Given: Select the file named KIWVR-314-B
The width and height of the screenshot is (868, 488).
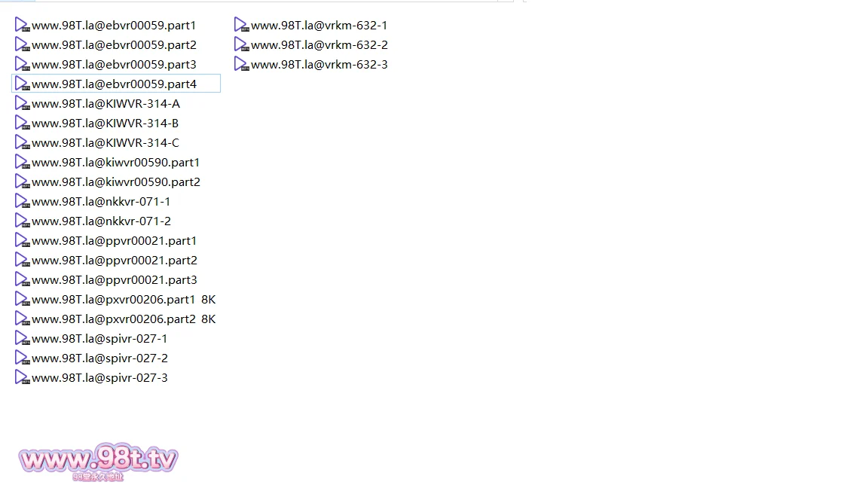Looking at the screenshot, I should (x=105, y=124).
